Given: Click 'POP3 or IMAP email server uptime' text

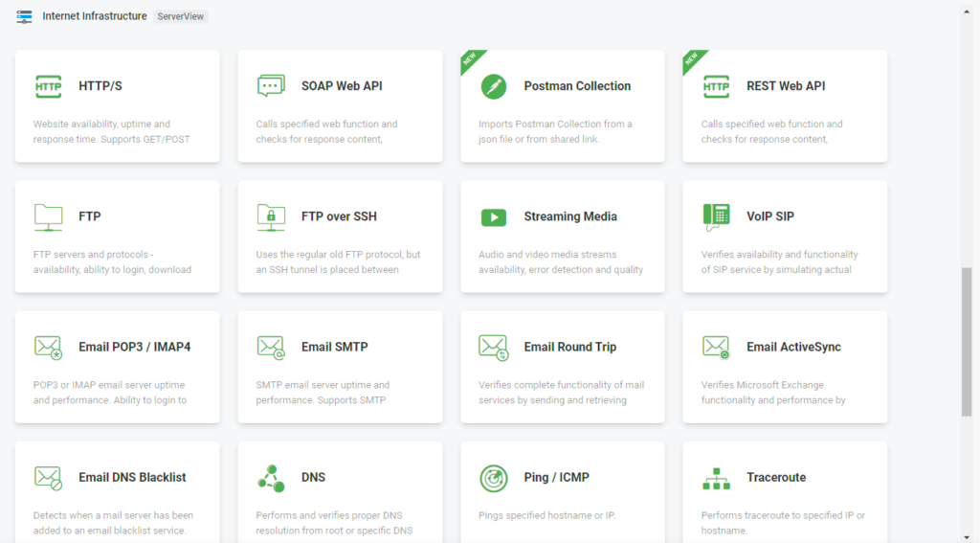Looking at the screenshot, I should click(x=109, y=385).
